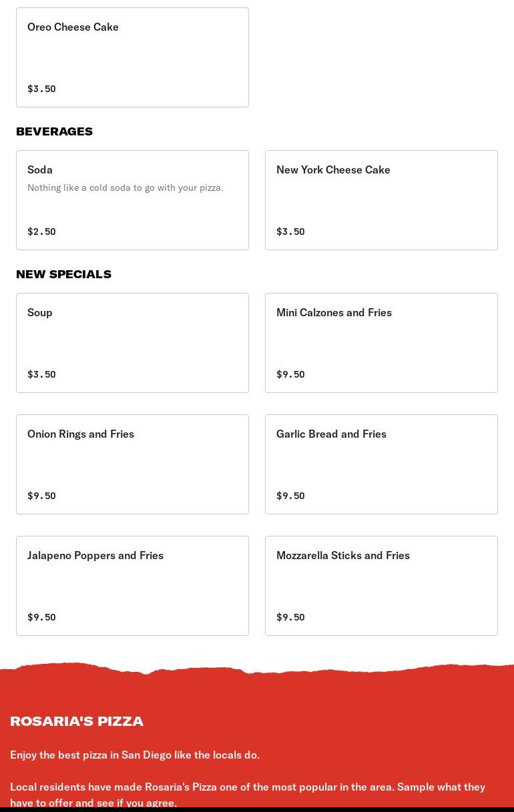This screenshot has width=514, height=812.
Task: Click the Soda description text
Action: 125,187
